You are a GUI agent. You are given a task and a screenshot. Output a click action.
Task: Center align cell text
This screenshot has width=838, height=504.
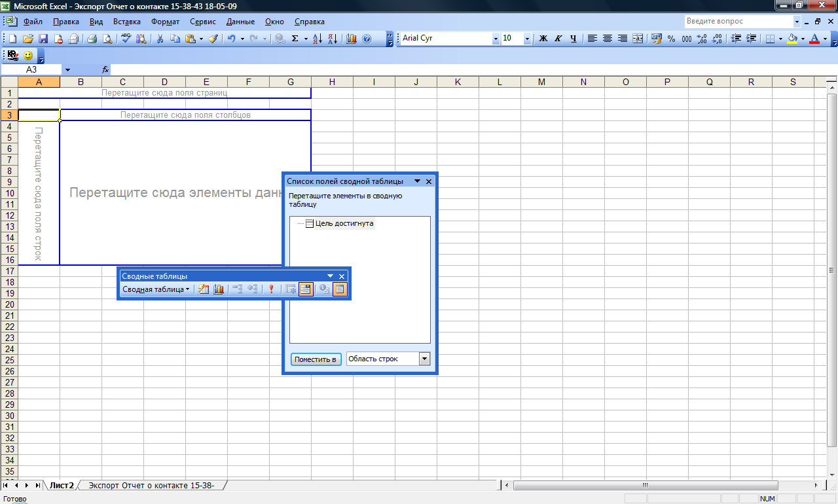click(608, 39)
